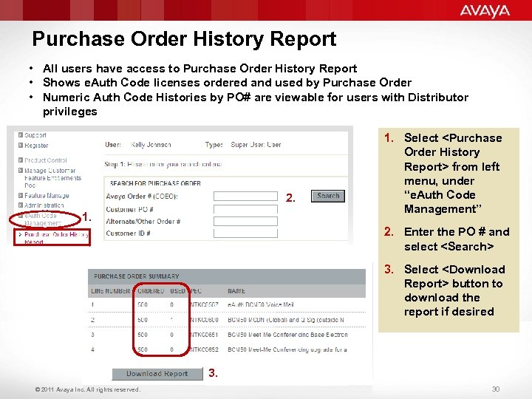Click the Super User: User type text
The height and width of the screenshot is (399, 532).
click(x=256, y=145)
